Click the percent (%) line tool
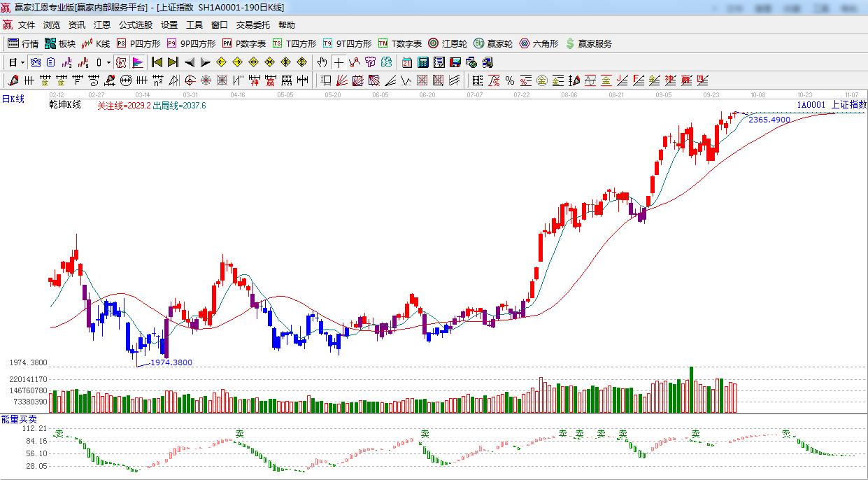Viewport: 868px width, 480px height. [510, 80]
